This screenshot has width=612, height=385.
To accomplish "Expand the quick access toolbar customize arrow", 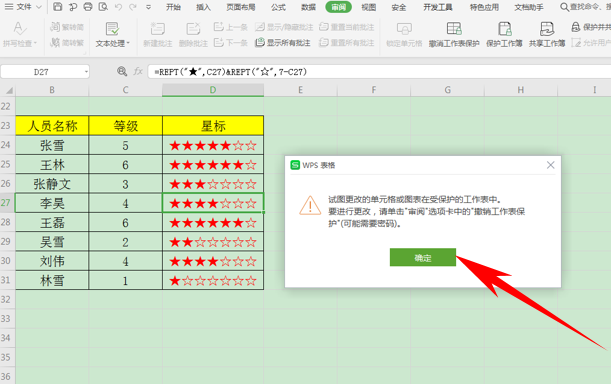I will point(148,7).
